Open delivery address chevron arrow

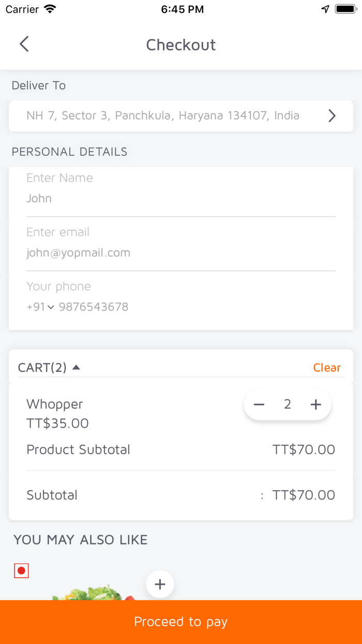(x=332, y=116)
